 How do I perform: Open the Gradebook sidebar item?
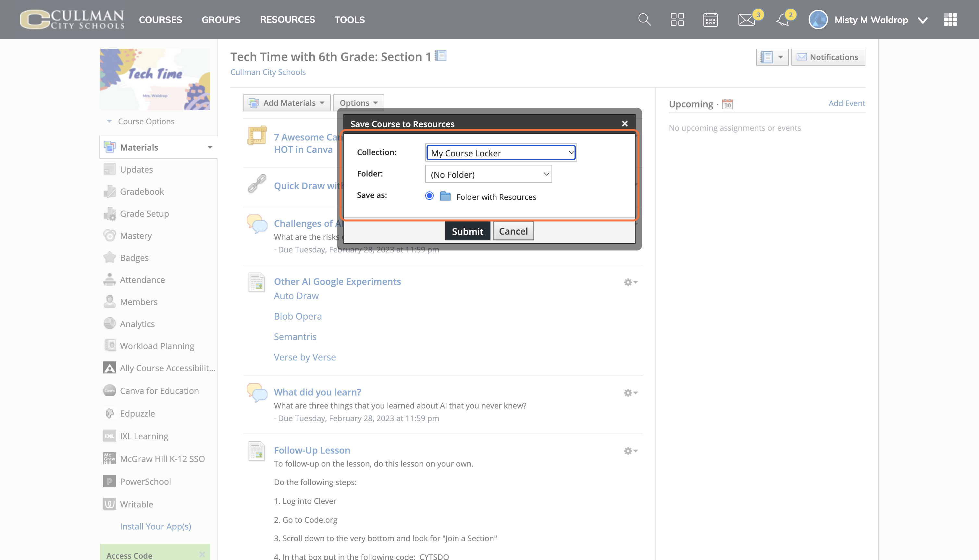click(142, 191)
